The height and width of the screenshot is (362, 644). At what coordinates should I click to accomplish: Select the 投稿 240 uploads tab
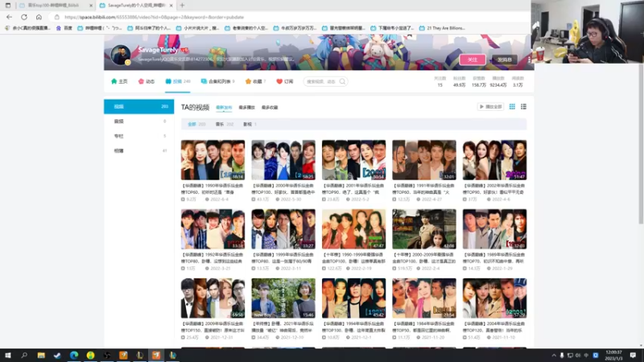click(178, 81)
